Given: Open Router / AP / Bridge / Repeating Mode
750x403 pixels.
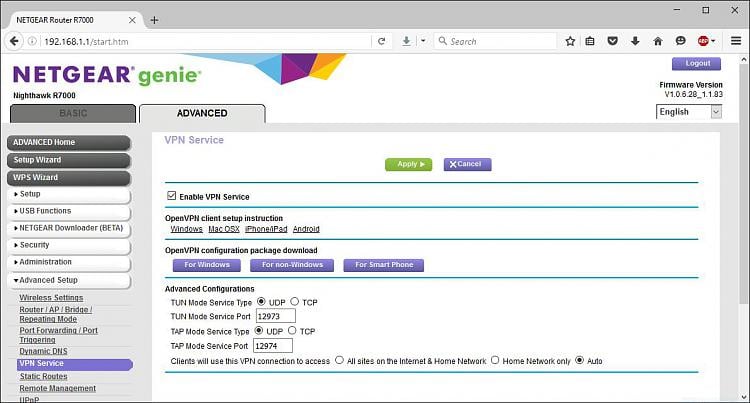Looking at the screenshot, I should (56, 314).
